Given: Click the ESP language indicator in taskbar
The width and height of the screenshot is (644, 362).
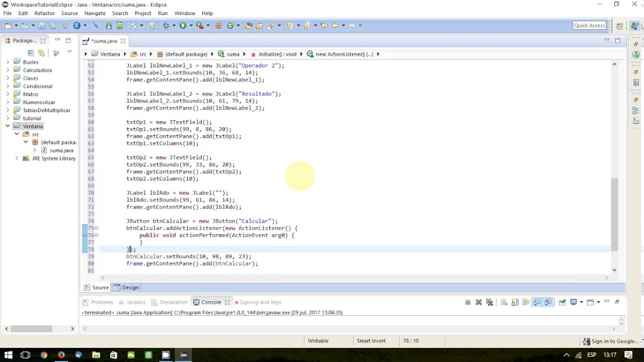Looking at the screenshot, I should point(593,355).
